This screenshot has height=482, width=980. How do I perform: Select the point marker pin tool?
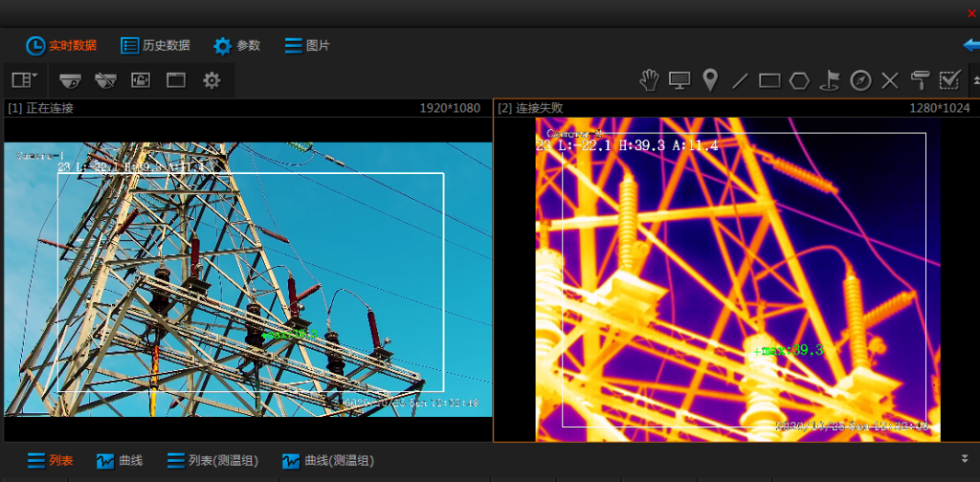pos(709,80)
